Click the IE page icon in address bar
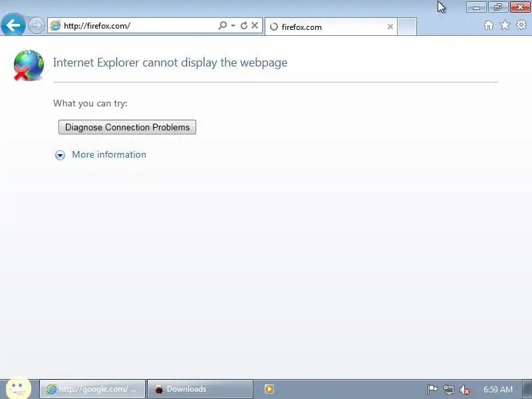 [x=55, y=25]
